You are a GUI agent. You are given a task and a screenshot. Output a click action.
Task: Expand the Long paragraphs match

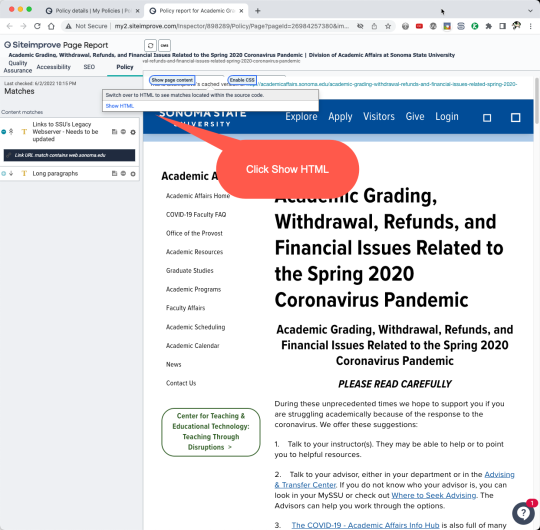click(4, 174)
